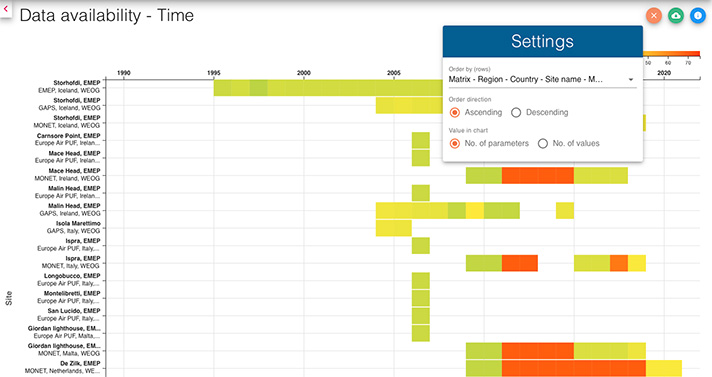Click Malin Head GAPS isolated yellow cell
The width and height of the screenshot is (712, 377).
pos(565,210)
